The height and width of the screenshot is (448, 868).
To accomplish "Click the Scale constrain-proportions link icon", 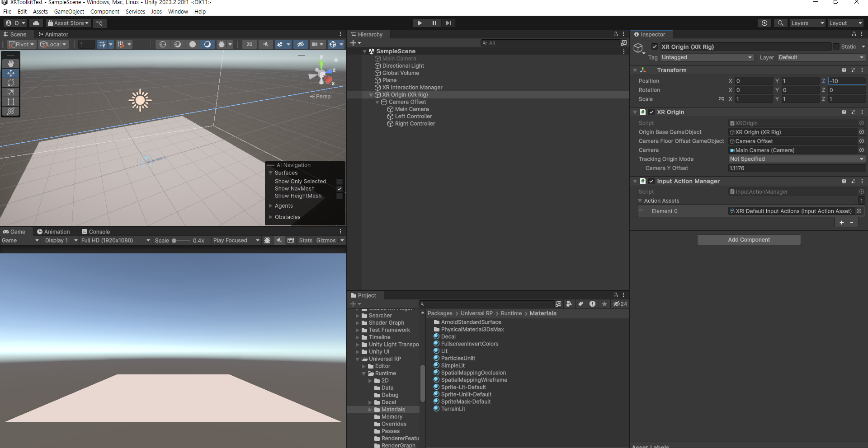I will click(722, 99).
